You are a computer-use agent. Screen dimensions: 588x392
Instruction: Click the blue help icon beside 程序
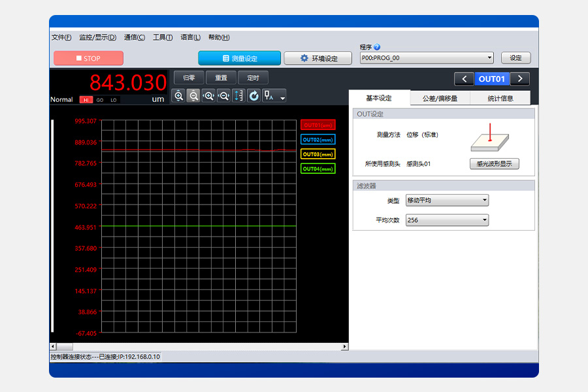point(377,47)
